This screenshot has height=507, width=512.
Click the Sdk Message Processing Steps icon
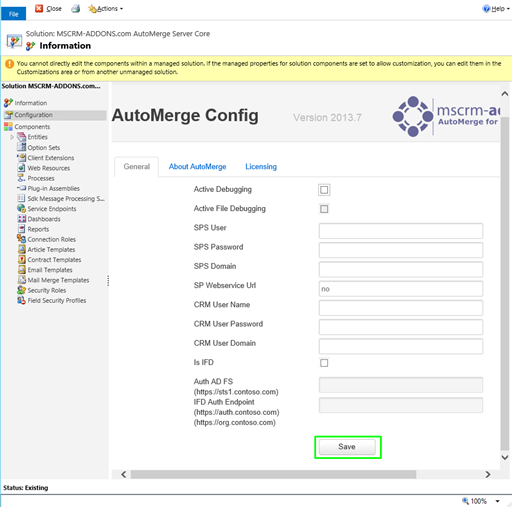[x=21, y=199]
